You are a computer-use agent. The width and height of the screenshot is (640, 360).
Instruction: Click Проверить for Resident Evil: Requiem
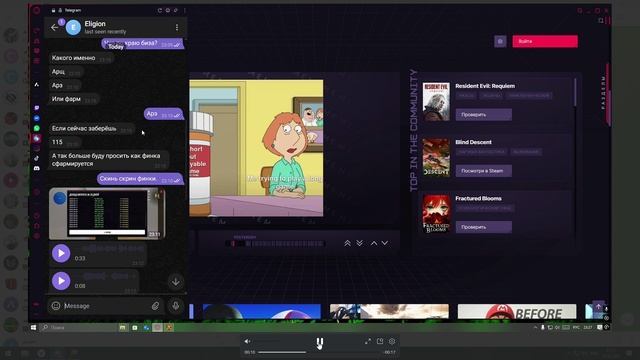484,115
